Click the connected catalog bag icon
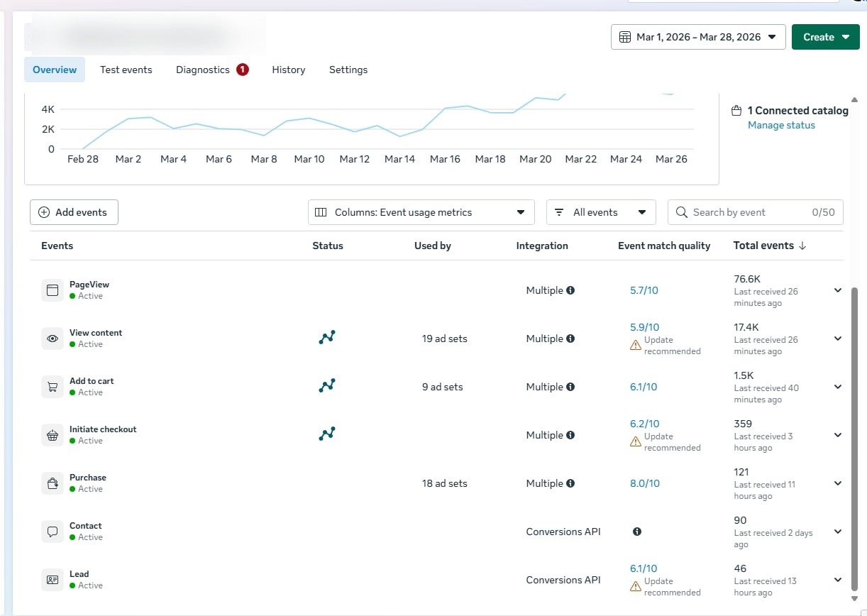Image resolution: width=867 pixels, height=616 pixels. 736,111
